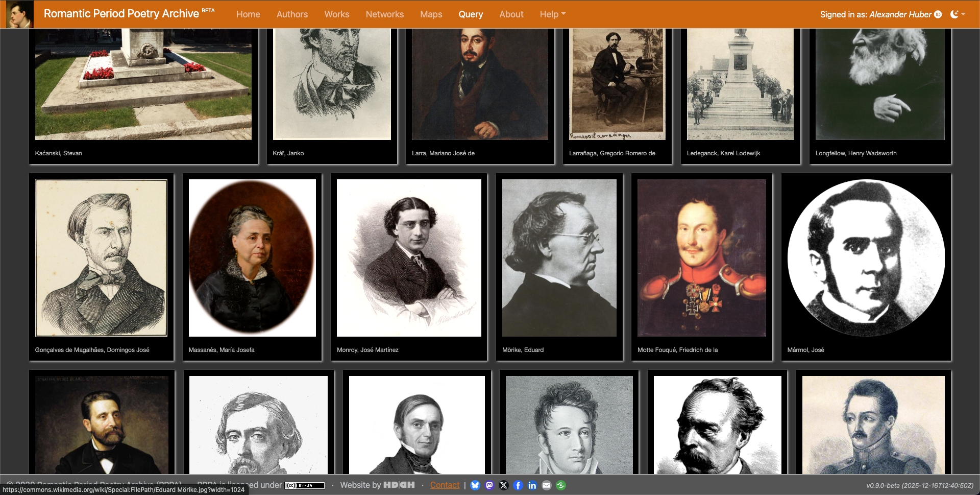Open the Authors menu item
This screenshot has height=495, width=980.
[x=292, y=14]
